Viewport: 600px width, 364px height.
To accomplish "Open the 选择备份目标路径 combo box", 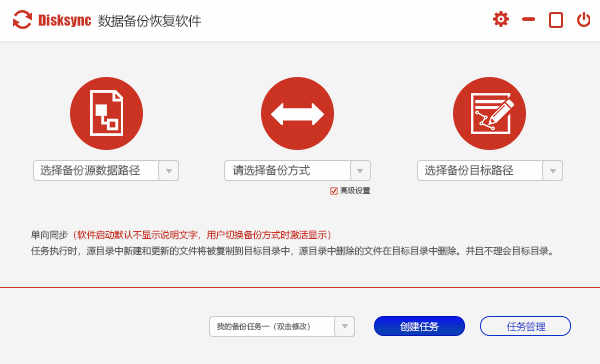I will pos(490,170).
